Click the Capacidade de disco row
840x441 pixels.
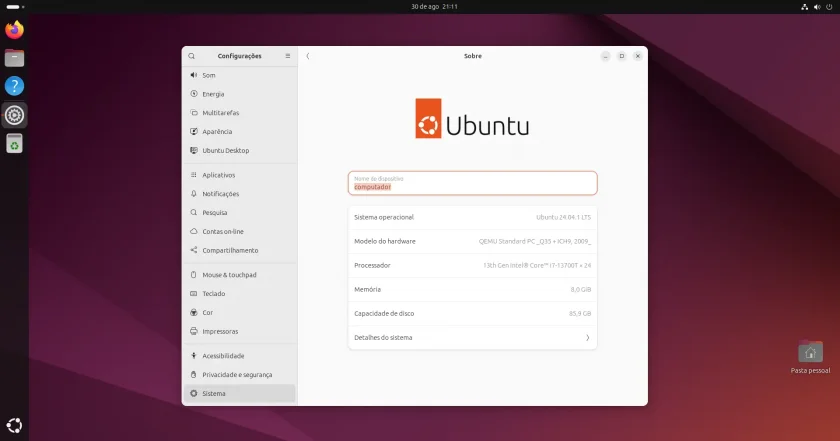(x=472, y=313)
